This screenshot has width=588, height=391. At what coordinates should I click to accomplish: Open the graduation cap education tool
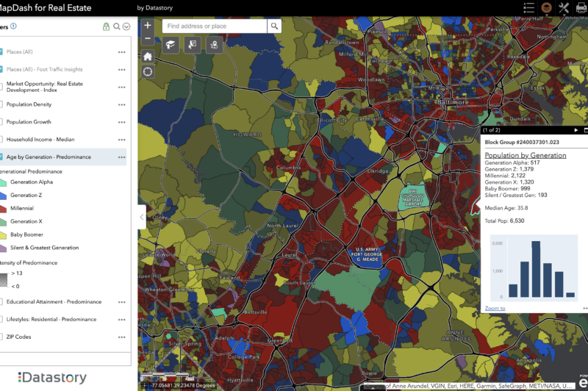pyautogui.click(x=171, y=45)
